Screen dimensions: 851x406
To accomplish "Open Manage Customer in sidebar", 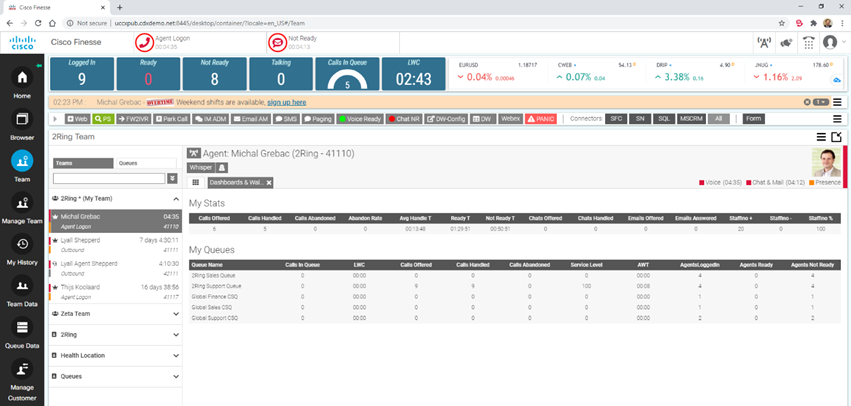I will pos(22,369).
